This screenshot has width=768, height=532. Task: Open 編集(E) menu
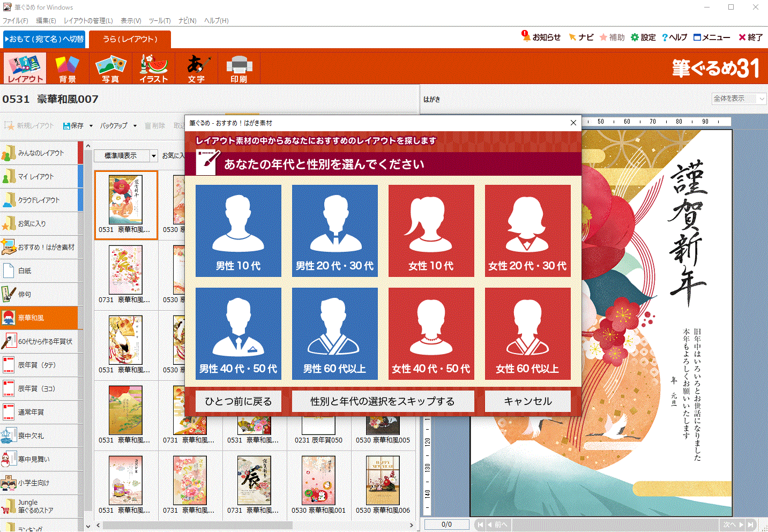46,20
